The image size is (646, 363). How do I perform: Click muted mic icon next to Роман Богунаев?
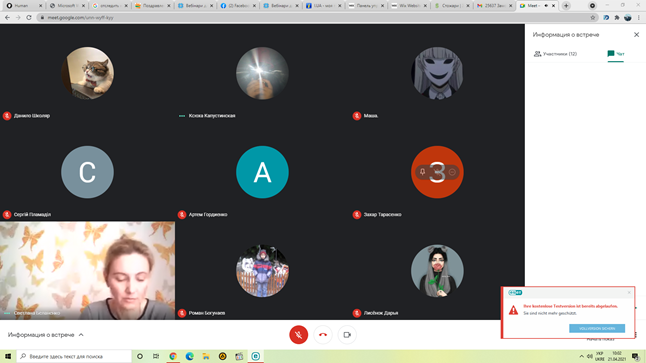182,313
